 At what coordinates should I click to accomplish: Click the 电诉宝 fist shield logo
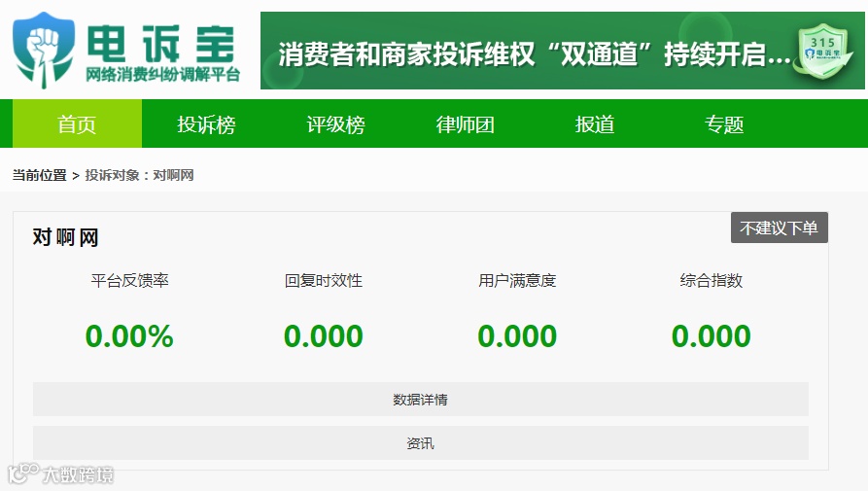pyautogui.click(x=43, y=50)
